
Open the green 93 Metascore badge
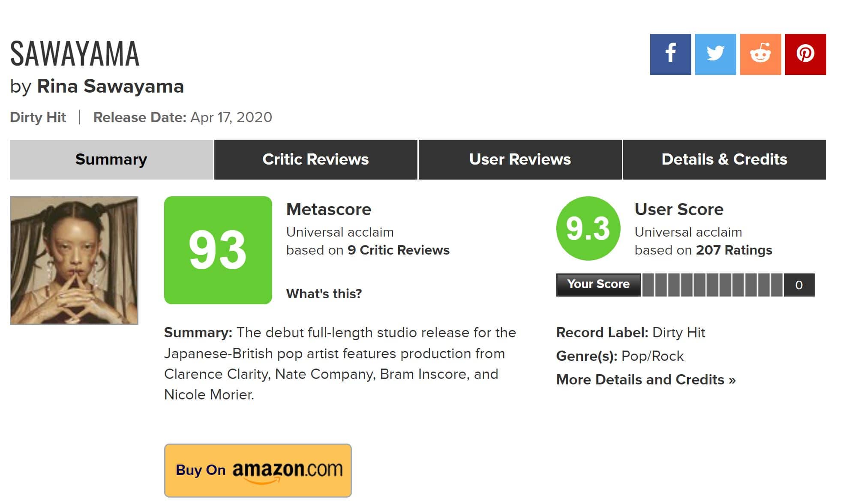(218, 250)
